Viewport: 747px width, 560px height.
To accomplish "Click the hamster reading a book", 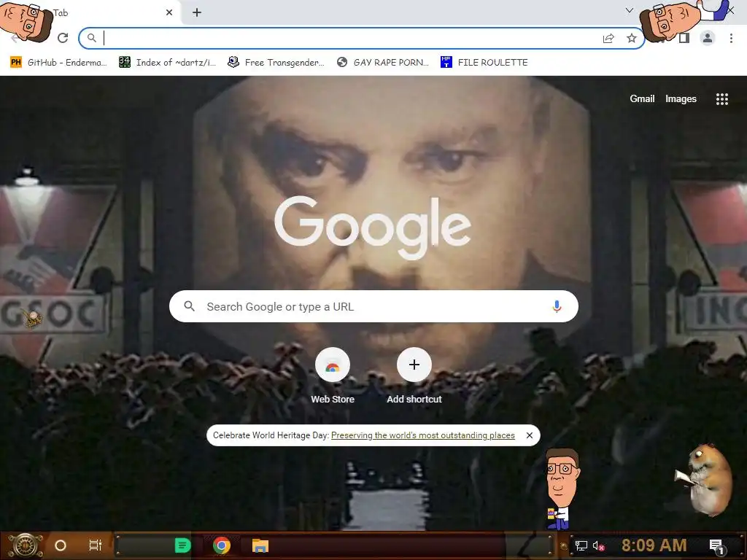I will [x=705, y=479].
